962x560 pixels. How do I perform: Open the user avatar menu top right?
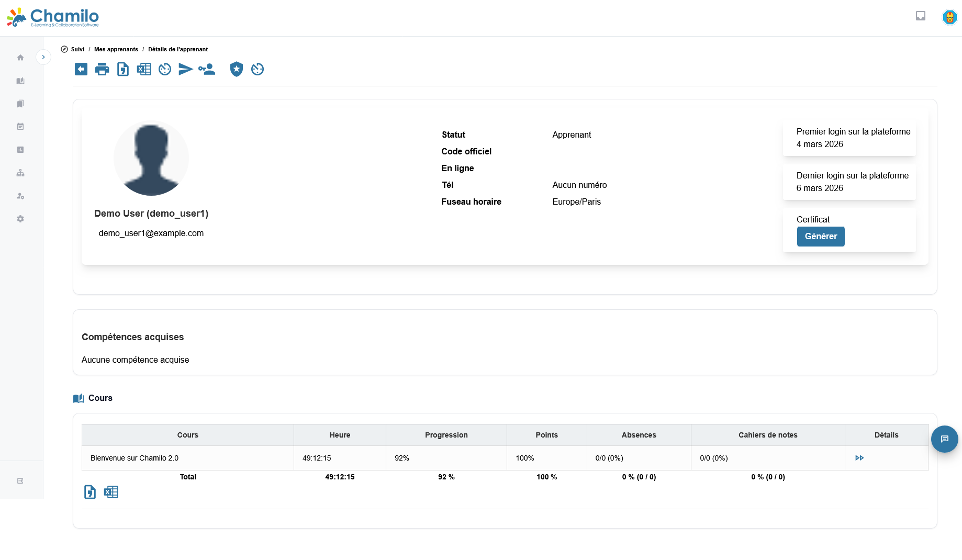[949, 17]
